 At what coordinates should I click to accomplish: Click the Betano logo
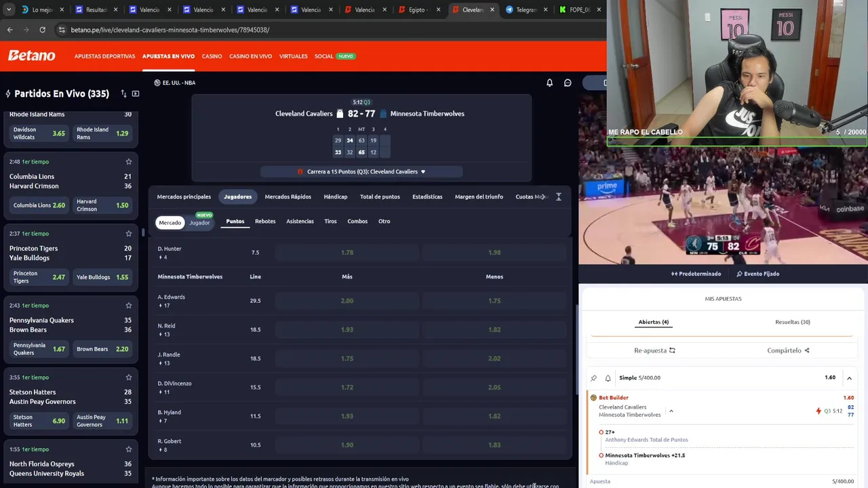(32, 56)
